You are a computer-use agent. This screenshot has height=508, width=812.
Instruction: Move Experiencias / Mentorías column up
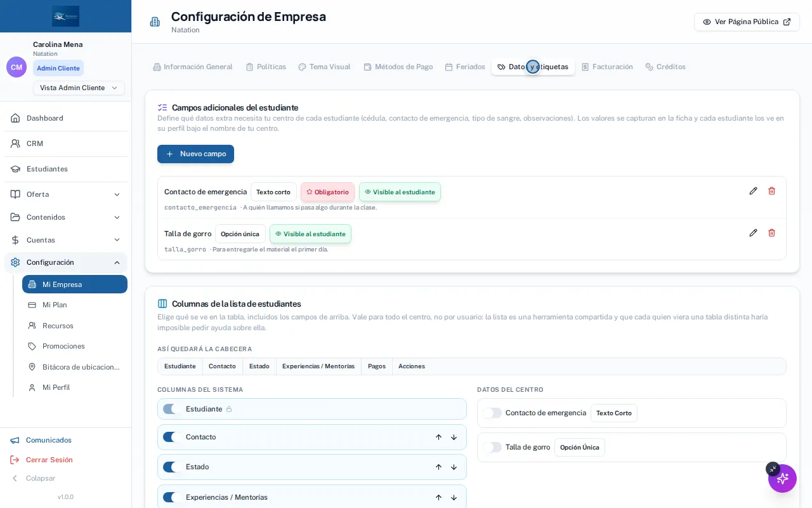pyautogui.click(x=438, y=498)
